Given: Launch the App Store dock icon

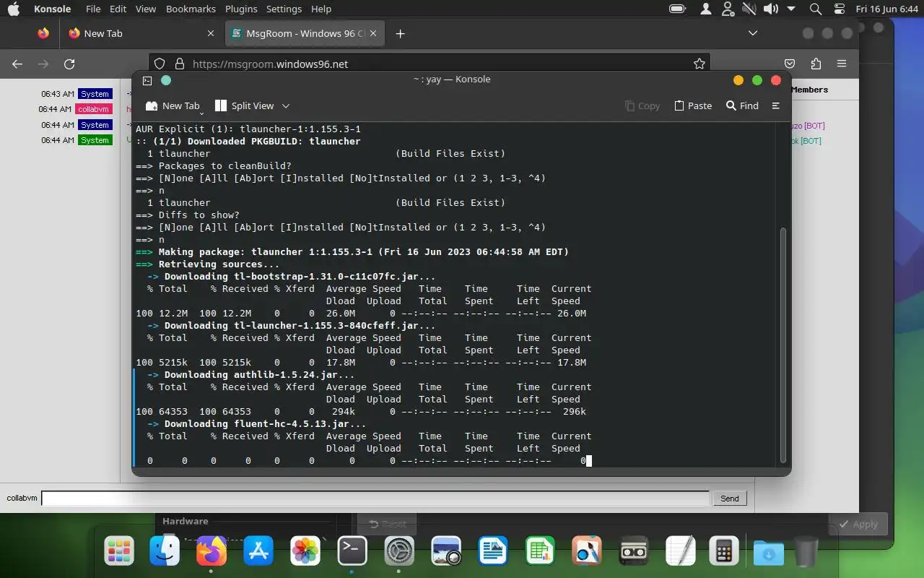Looking at the screenshot, I should [258, 552].
